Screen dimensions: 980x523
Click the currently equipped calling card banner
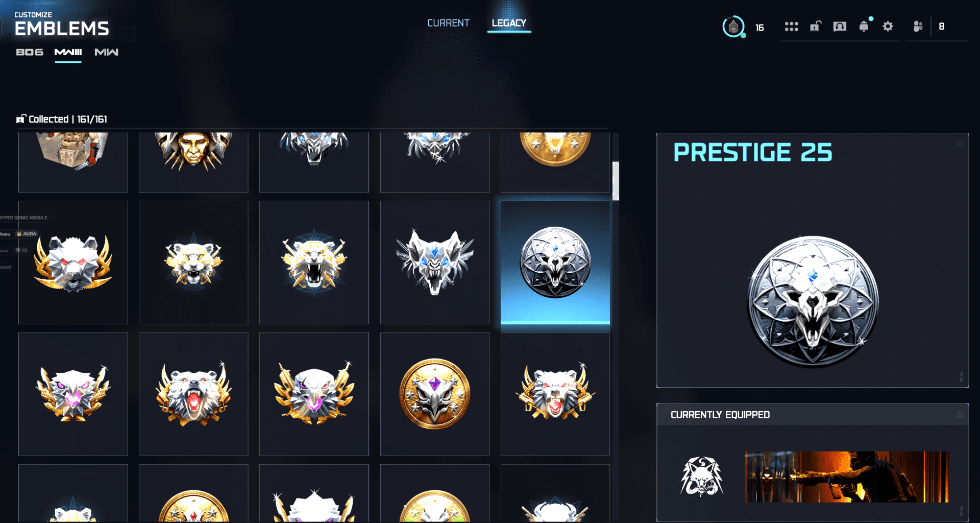pyautogui.click(x=846, y=477)
